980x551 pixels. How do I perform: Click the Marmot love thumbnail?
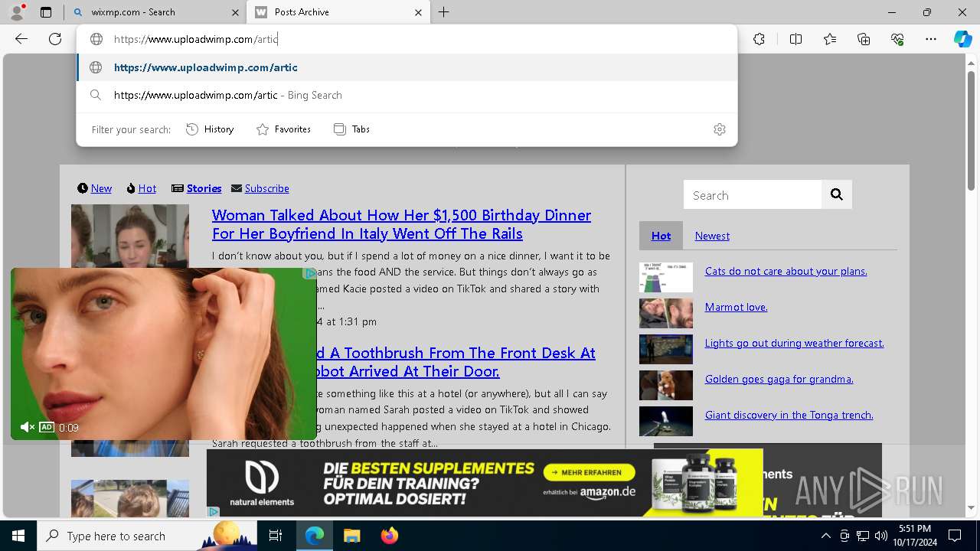pos(666,314)
